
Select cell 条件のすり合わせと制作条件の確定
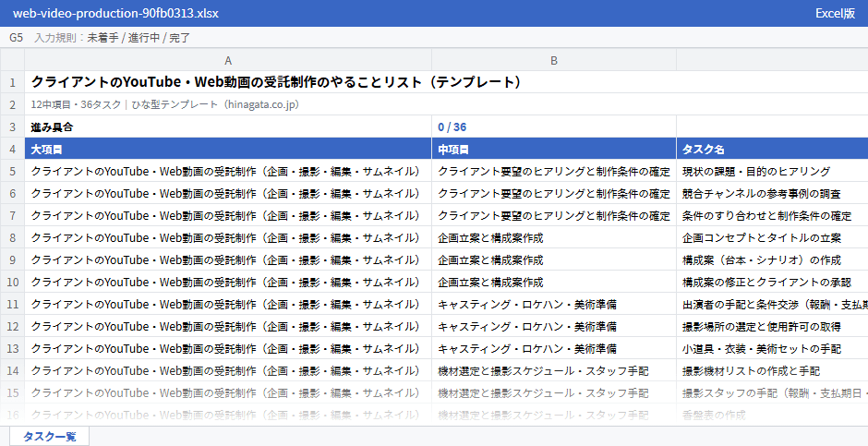point(772,215)
